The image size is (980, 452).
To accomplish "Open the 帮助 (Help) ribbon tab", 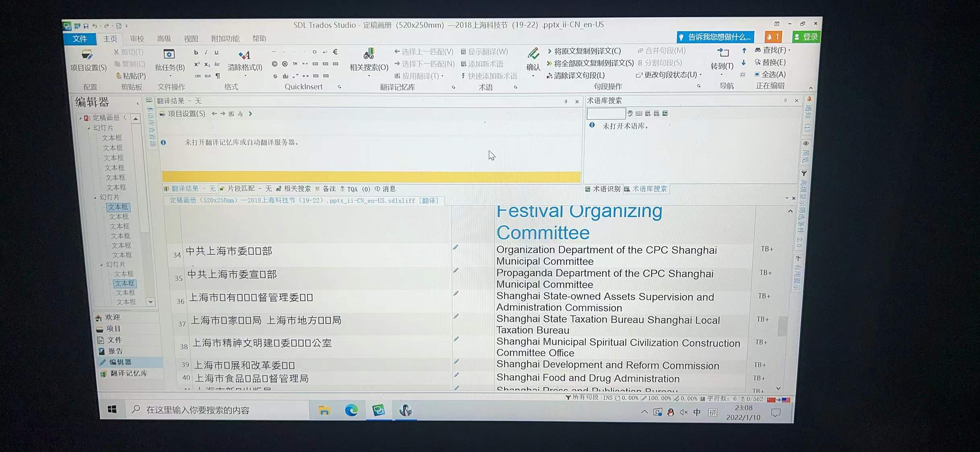I will [x=259, y=39].
